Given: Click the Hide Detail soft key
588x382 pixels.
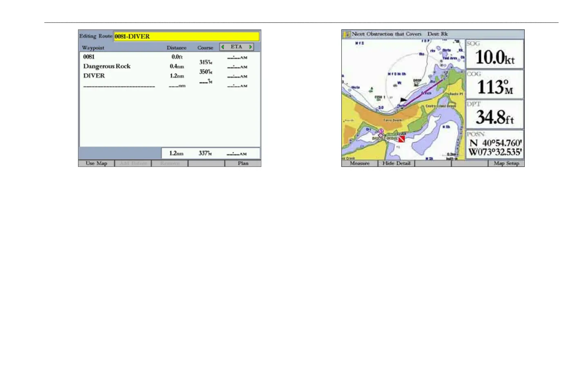Looking at the screenshot, I should [396, 163].
